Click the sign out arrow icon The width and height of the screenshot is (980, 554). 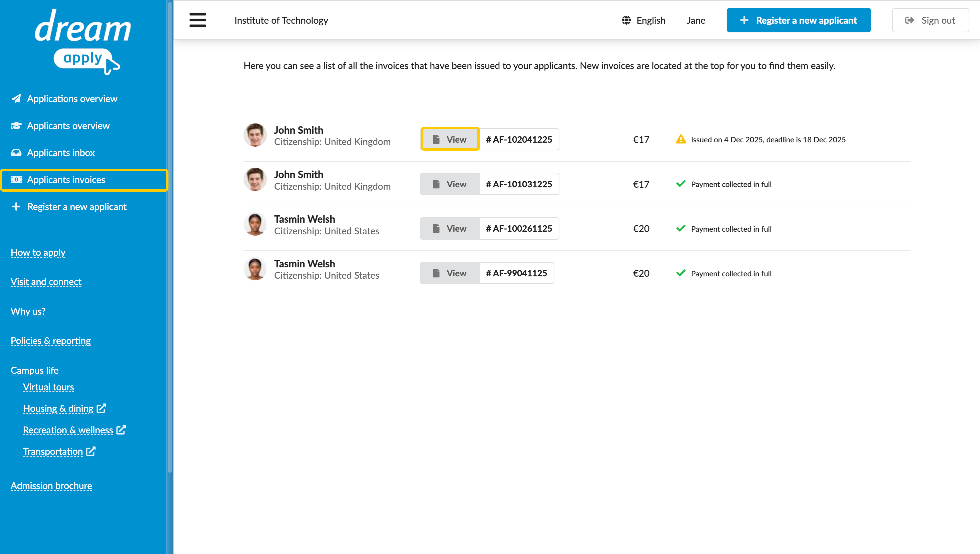910,20
